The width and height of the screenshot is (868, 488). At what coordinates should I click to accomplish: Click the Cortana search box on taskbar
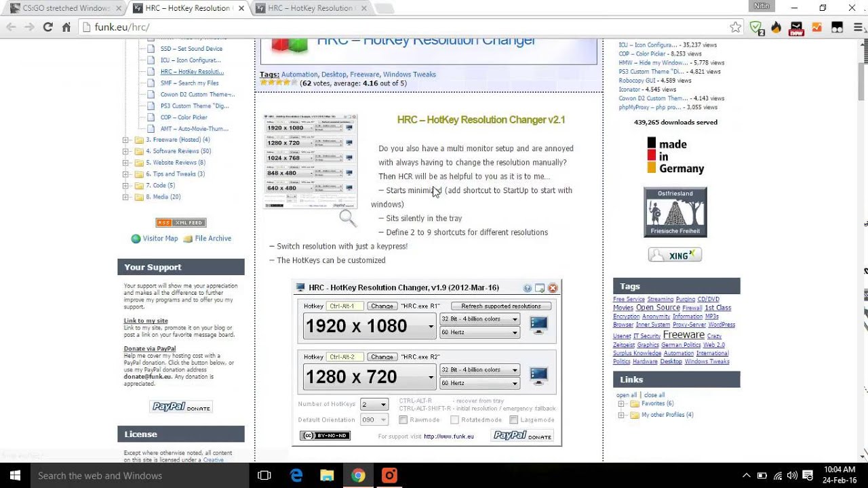tap(139, 475)
